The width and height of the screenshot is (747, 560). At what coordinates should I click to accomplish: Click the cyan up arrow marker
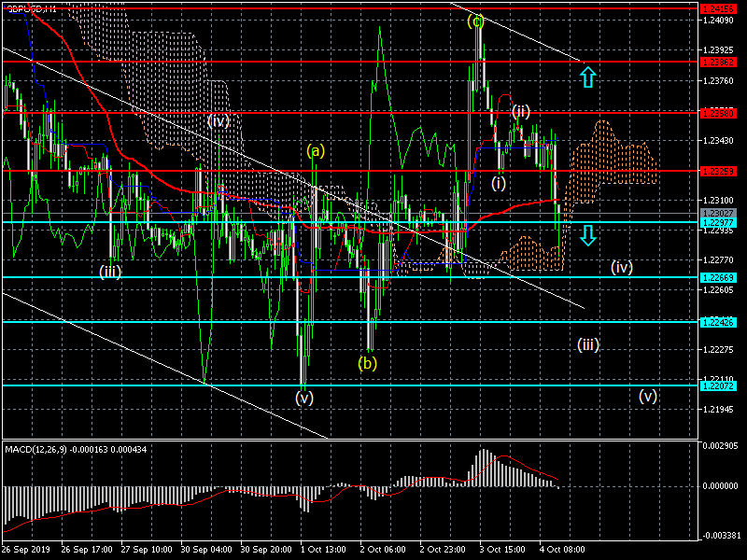click(587, 77)
